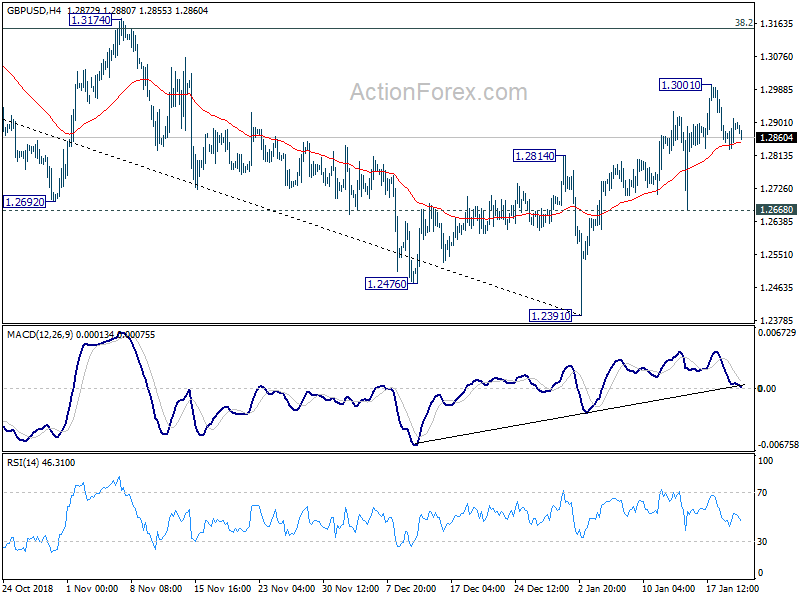This screenshot has width=800, height=600.
Task: Click the 24 Dec 12:00 date label
Action: tap(541, 588)
